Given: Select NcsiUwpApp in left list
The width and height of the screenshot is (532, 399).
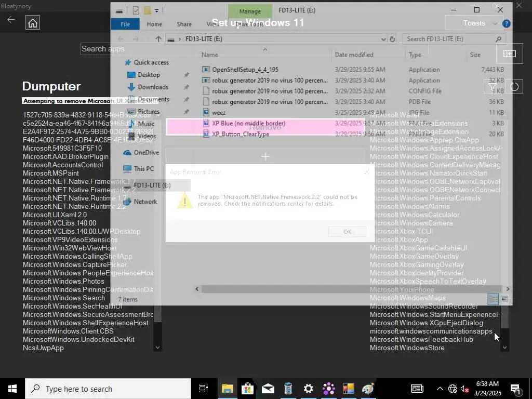Looking at the screenshot, I should (x=43, y=348).
